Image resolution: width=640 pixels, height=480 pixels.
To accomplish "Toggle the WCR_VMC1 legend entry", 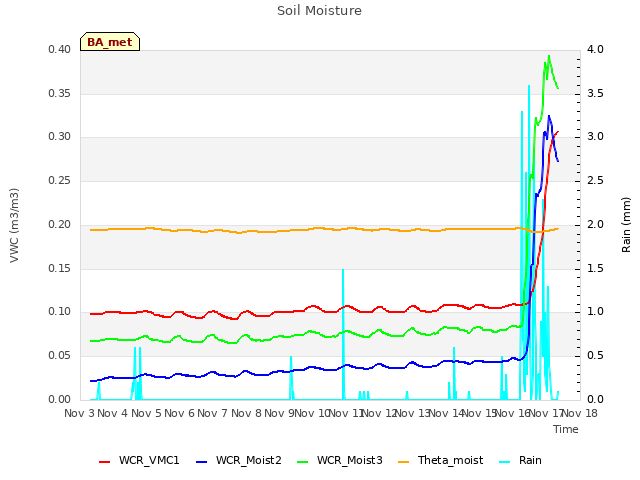I will click(139, 461).
